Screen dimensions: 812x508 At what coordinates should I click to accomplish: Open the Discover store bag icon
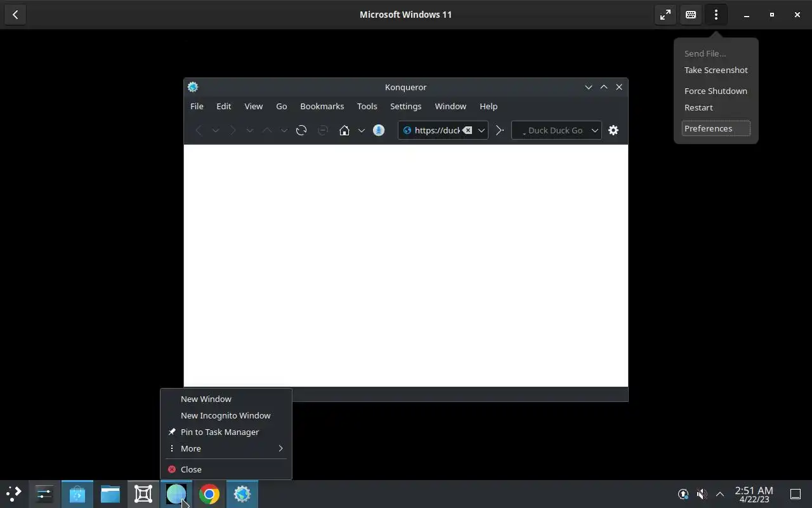click(77, 494)
